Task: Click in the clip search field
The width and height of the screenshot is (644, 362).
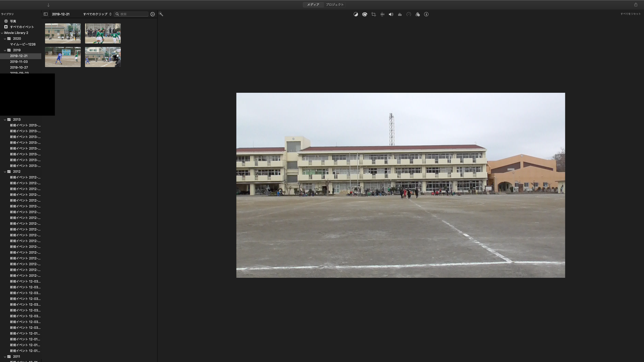Action: tap(133, 14)
